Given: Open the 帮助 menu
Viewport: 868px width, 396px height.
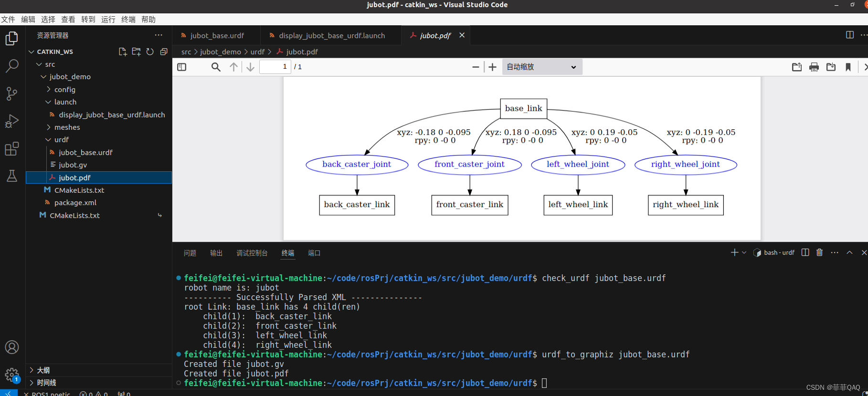Looking at the screenshot, I should [x=148, y=19].
